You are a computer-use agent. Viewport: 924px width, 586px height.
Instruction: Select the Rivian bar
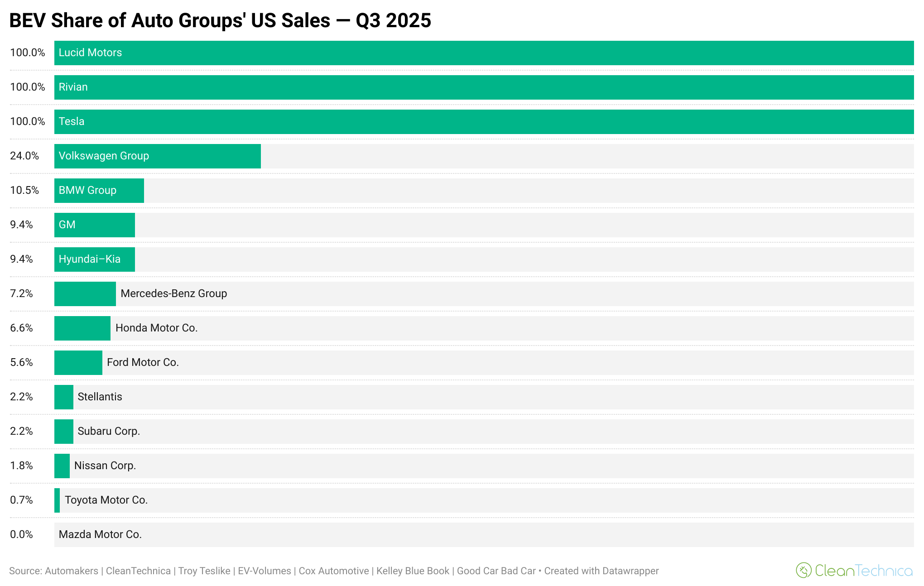click(x=484, y=87)
